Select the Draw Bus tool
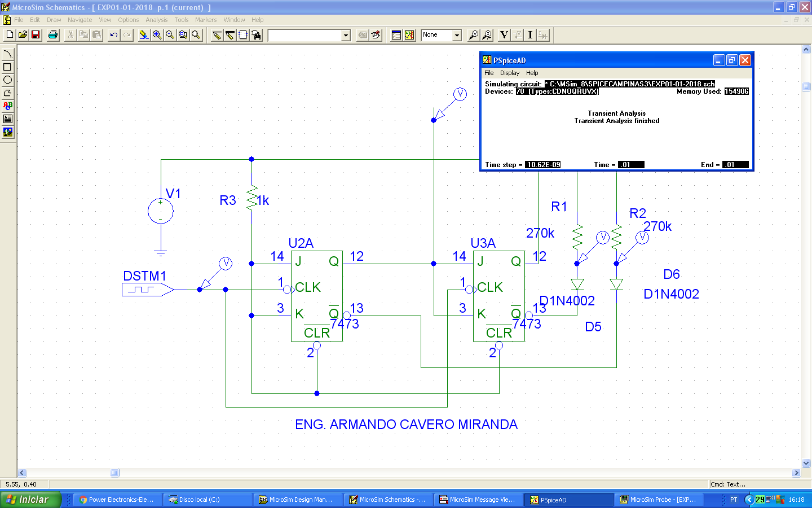The width and height of the screenshot is (812, 508). (x=230, y=34)
